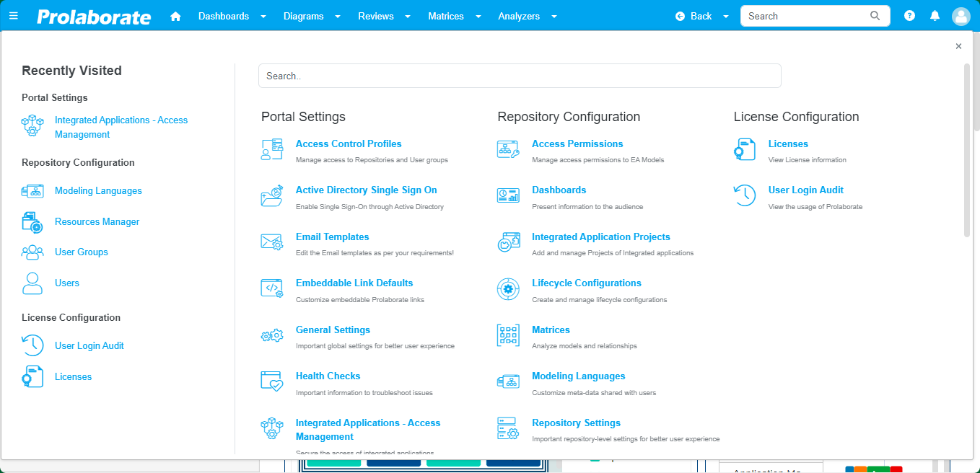Screen dimensions: 980x473
Task: Open the User Login Audit link described as View the usage
Action: tap(806, 190)
